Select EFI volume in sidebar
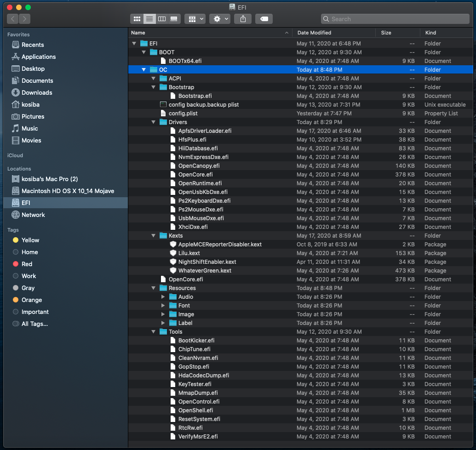The height and width of the screenshot is (450, 476). pos(66,203)
